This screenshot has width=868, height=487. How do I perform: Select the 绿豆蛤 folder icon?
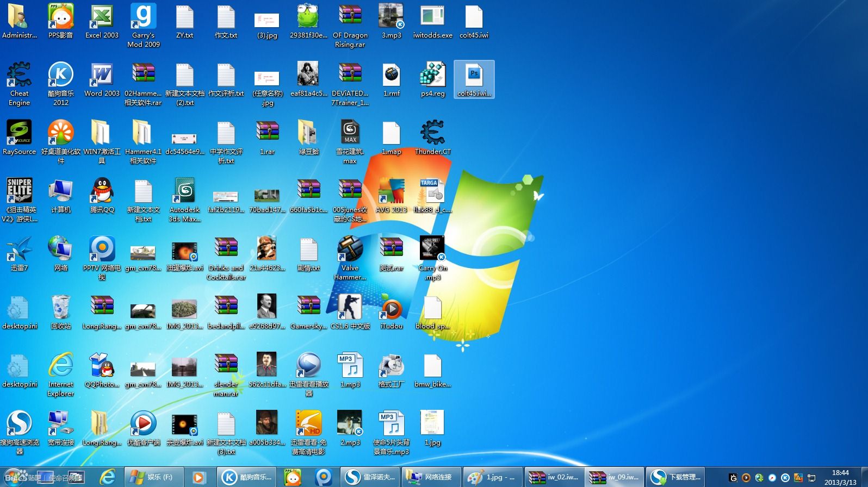tap(308, 138)
